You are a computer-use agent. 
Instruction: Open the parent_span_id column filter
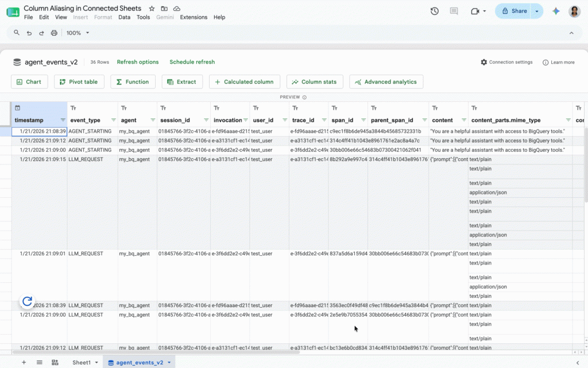[x=424, y=120]
